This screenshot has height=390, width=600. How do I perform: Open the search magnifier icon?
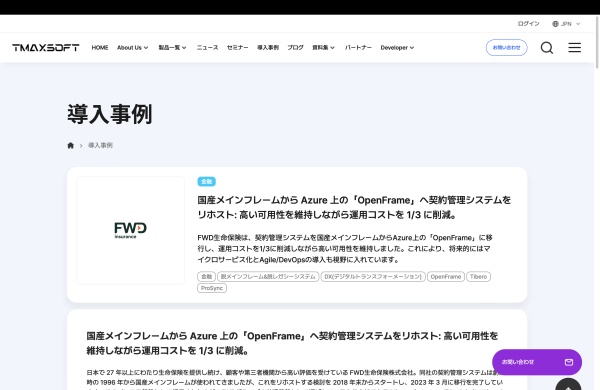click(547, 48)
